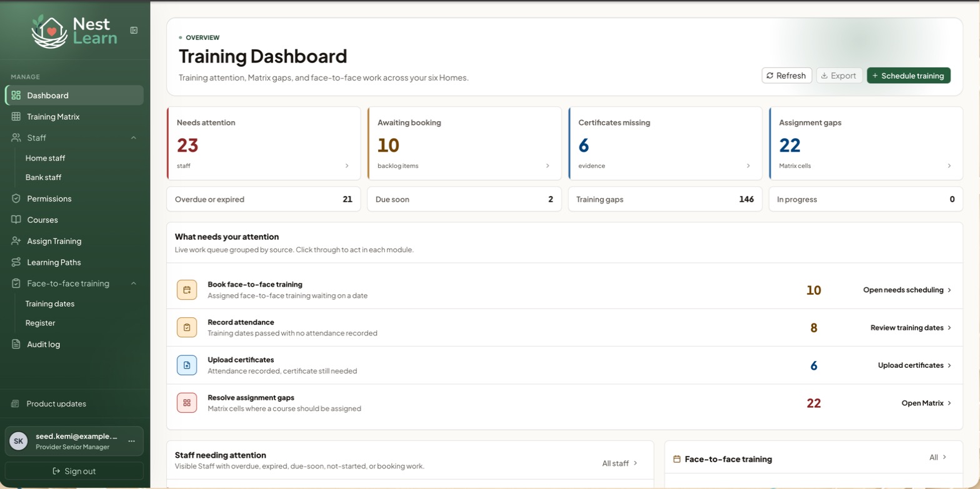Collapse the sidebar panel icon

point(134,30)
